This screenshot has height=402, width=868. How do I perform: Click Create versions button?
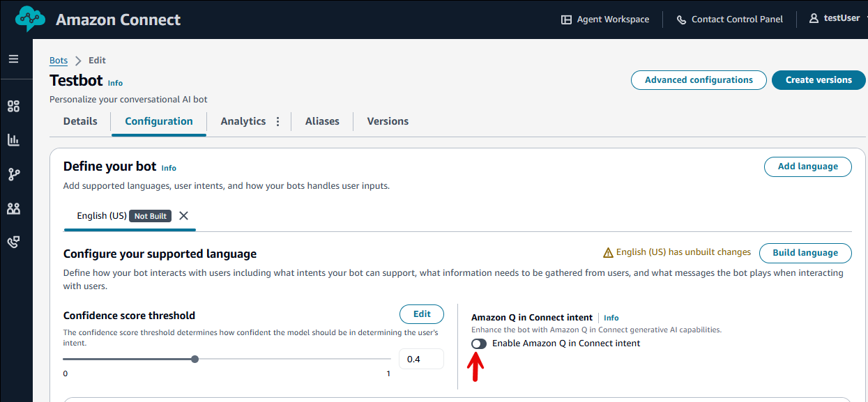pyautogui.click(x=818, y=80)
